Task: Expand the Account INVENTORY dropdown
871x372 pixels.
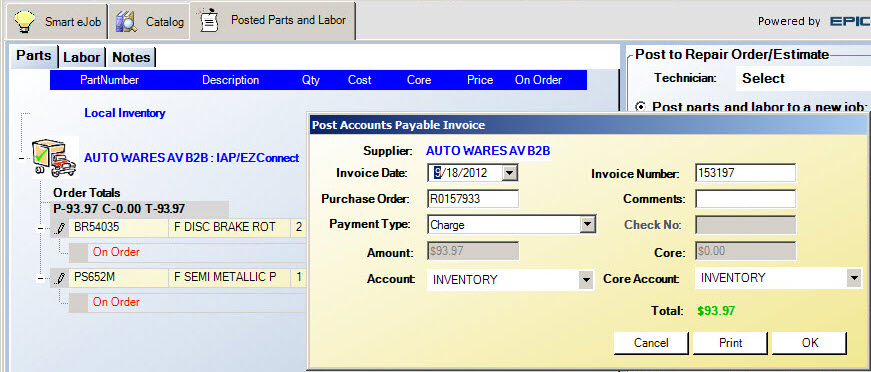Action: [x=585, y=280]
